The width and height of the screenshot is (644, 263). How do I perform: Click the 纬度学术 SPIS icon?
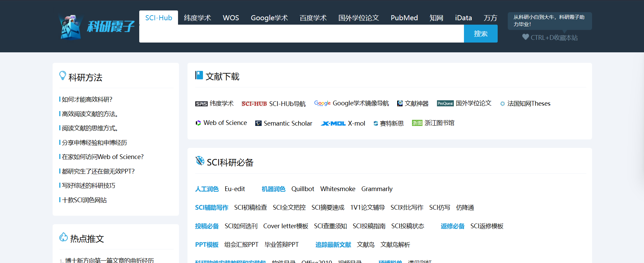(x=201, y=104)
